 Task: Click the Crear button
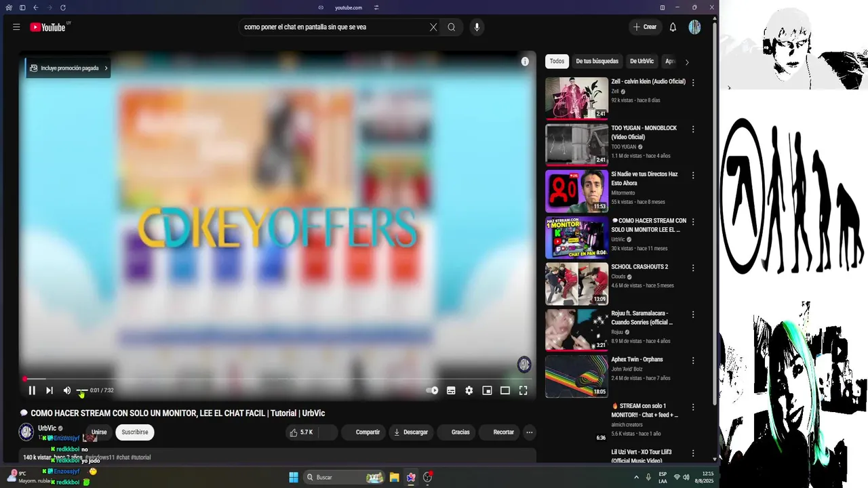tap(645, 27)
